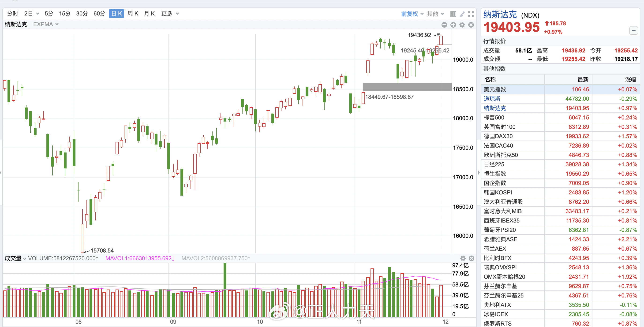Sort index table by 涨幅 header

[616, 79]
